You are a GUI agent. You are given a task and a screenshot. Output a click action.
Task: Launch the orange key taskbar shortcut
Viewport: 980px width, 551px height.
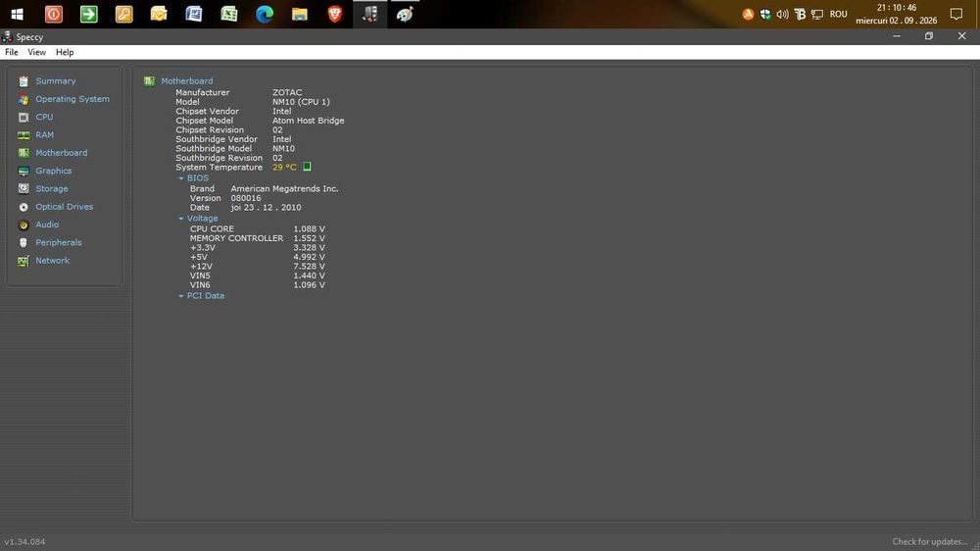123,14
